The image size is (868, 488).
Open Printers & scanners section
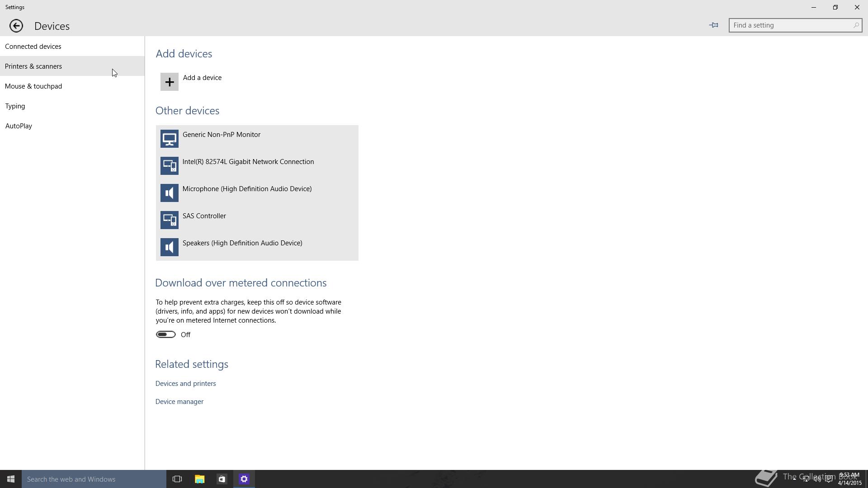72,66
